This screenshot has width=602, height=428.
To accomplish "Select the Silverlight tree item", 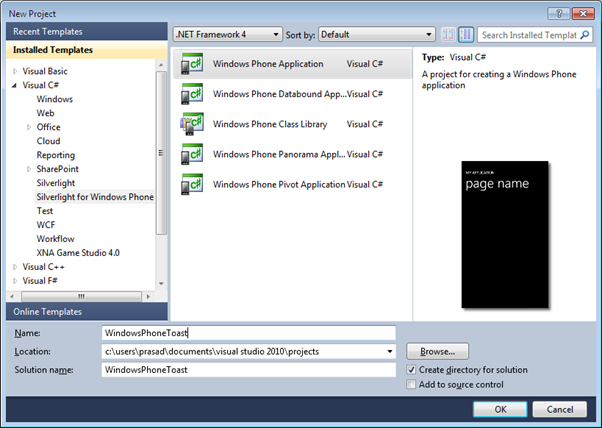I will pyautogui.click(x=56, y=183).
